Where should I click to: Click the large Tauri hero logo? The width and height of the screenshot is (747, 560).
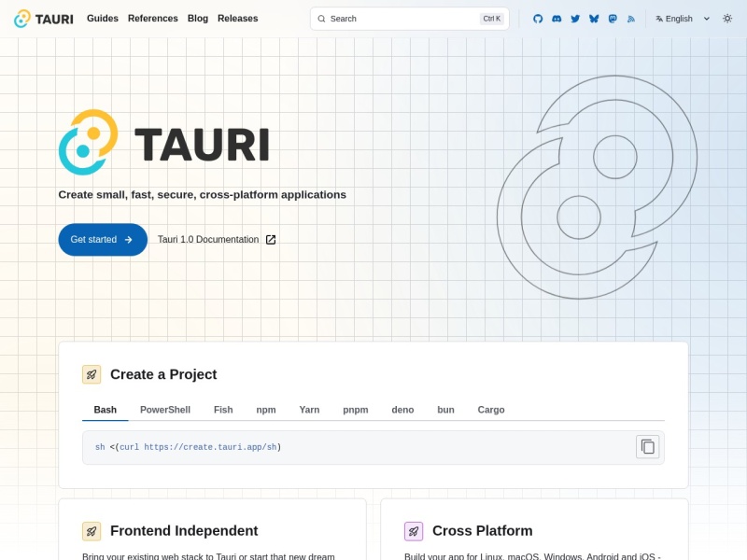click(x=164, y=143)
